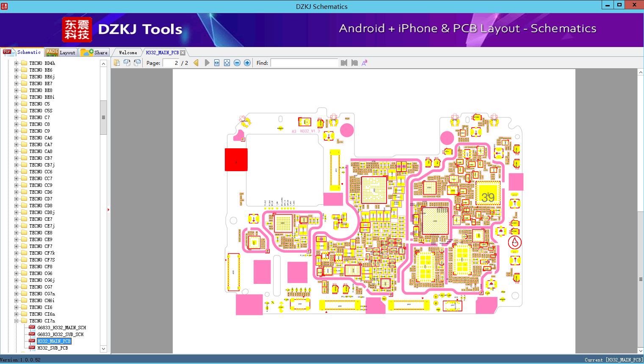Click the TECNO CI6 folder icon

click(24, 307)
